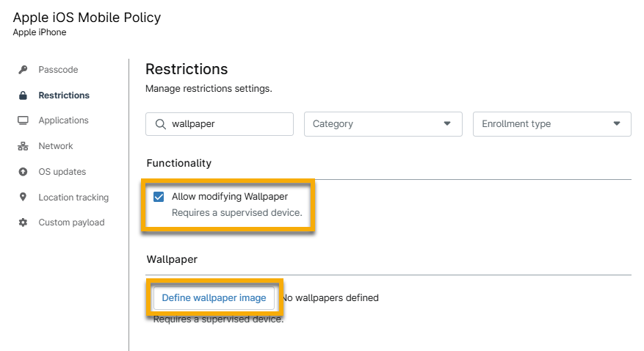Open the Passcode settings section
Screen dimensions: 644x351
click(x=58, y=70)
